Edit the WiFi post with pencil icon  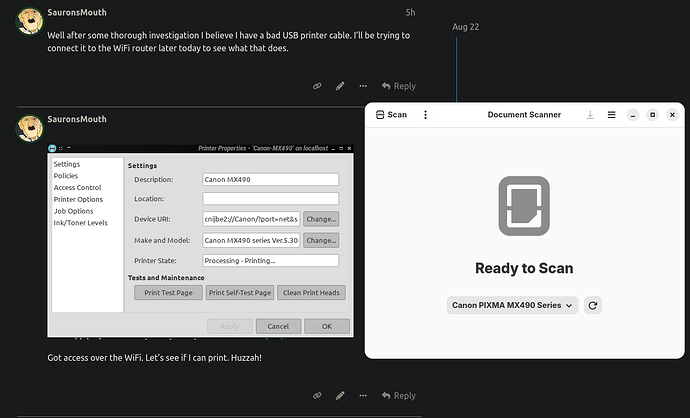[340, 395]
